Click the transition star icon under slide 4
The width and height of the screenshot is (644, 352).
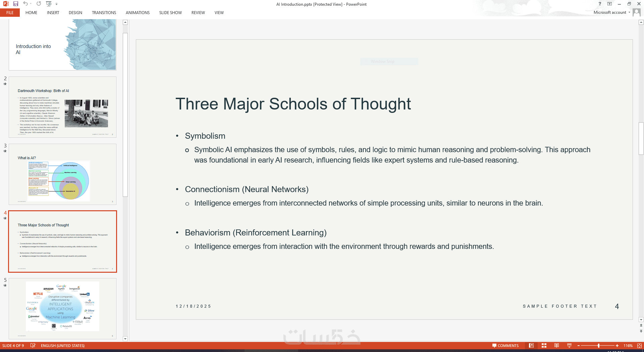pyautogui.click(x=5, y=218)
